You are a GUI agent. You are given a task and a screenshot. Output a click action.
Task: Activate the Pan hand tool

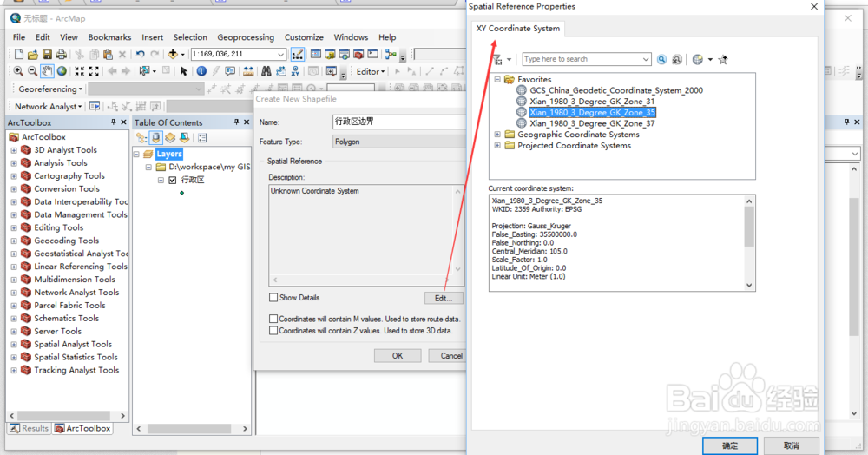tap(47, 71)
